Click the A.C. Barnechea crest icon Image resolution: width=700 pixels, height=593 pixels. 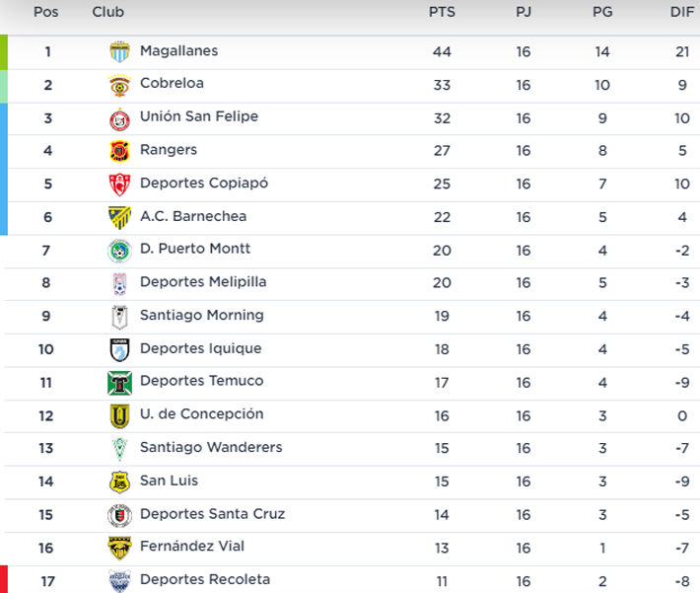pyautogui.click(x=119, y=217)
